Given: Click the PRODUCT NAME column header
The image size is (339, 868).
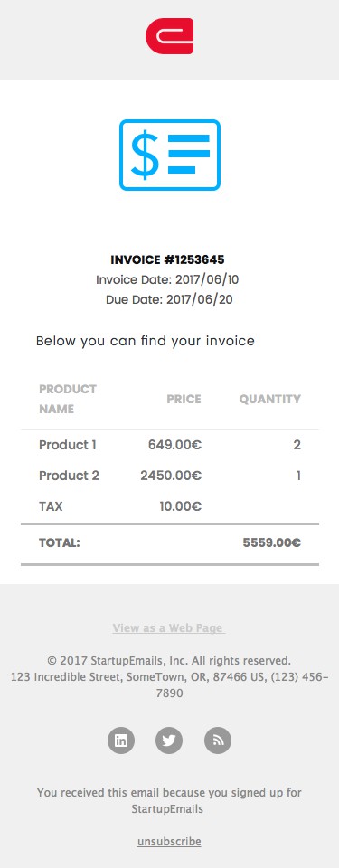Looking at the screenshot, I should (68, 399).
